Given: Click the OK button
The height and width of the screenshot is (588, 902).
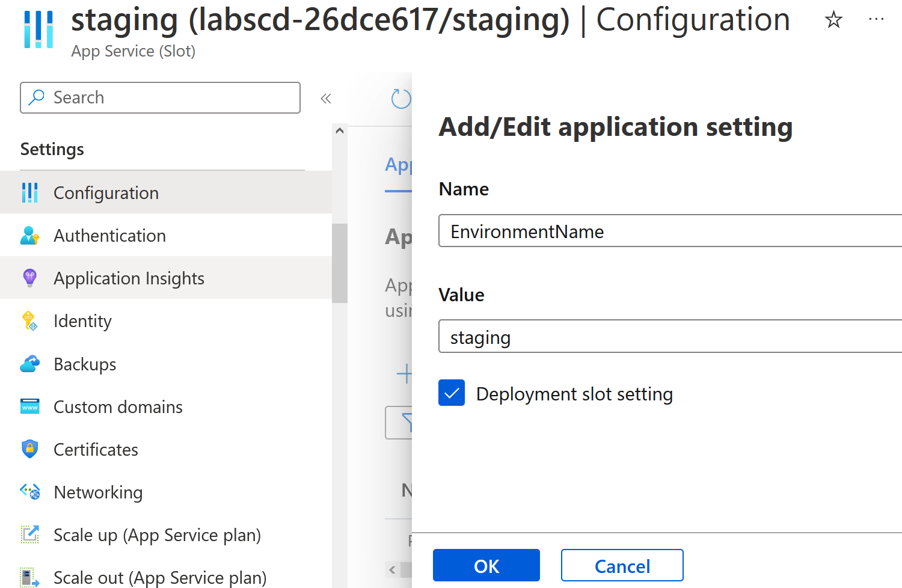Looking at the screenshot, I should [486, 565].
